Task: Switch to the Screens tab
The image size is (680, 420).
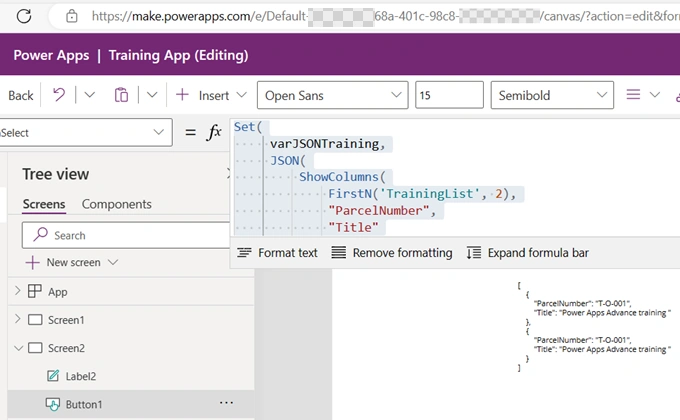Action: (44, 204)
